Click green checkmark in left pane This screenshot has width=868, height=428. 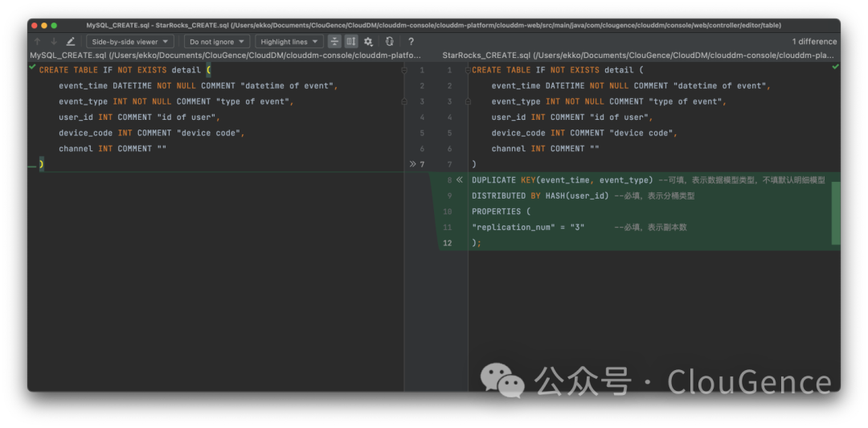click(33, 67)
